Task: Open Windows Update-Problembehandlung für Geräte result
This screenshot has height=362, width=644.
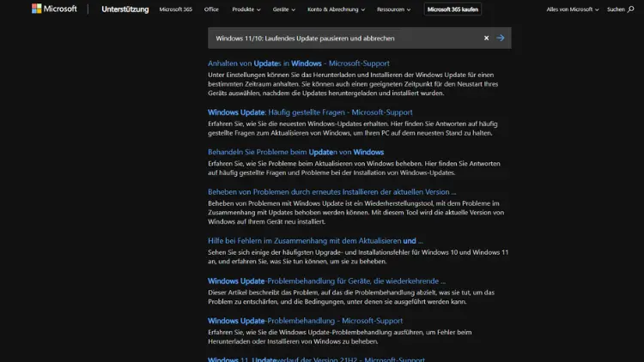Action: tap(326, 281)
